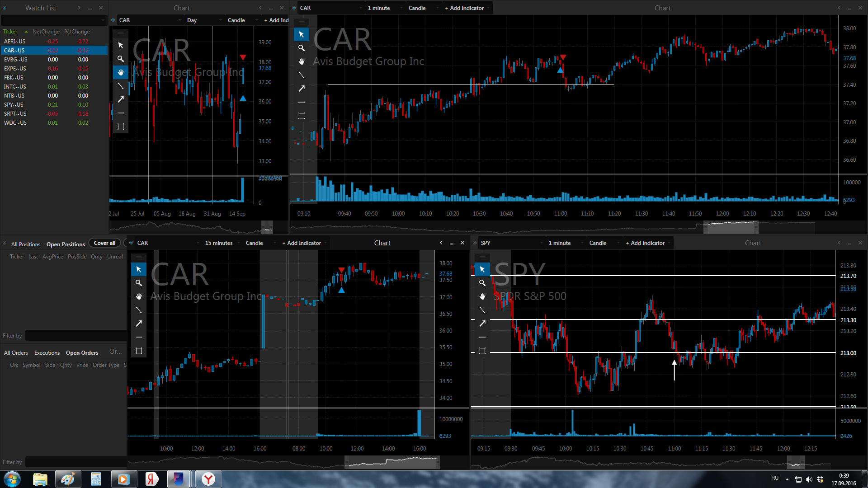This screenshot has height=488, width=868.
Task: Select the zoom magnifier tool in CAR 1-minute chart
Action: [302, 48]
